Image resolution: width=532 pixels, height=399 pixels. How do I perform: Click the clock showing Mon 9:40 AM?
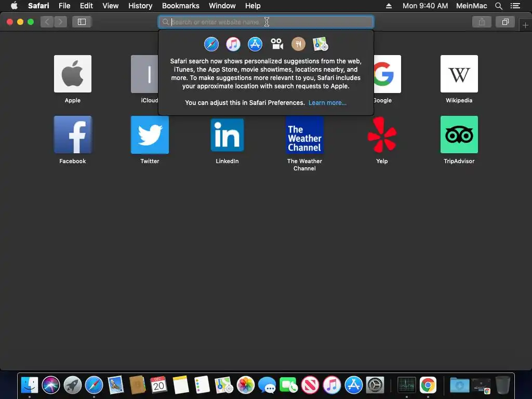tap(425, 6)
